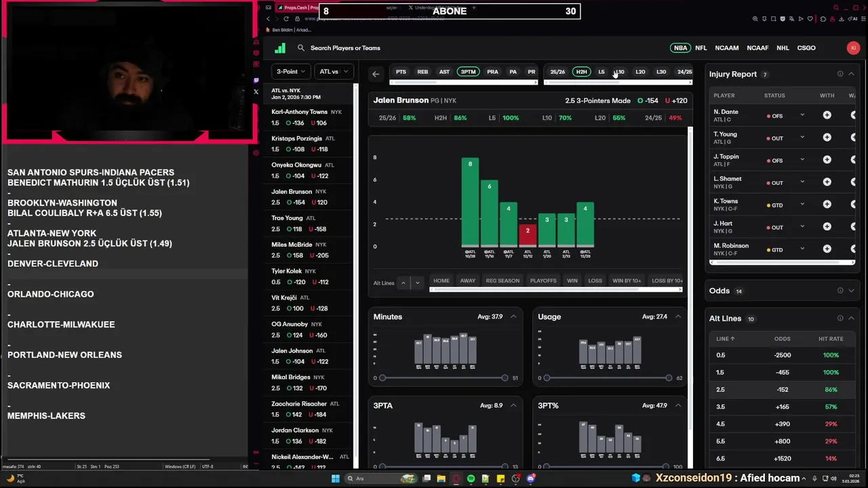Add M. Robinson to the With filter
The width and height of the screenshot is (868, 488).
(x=827, y=249)
